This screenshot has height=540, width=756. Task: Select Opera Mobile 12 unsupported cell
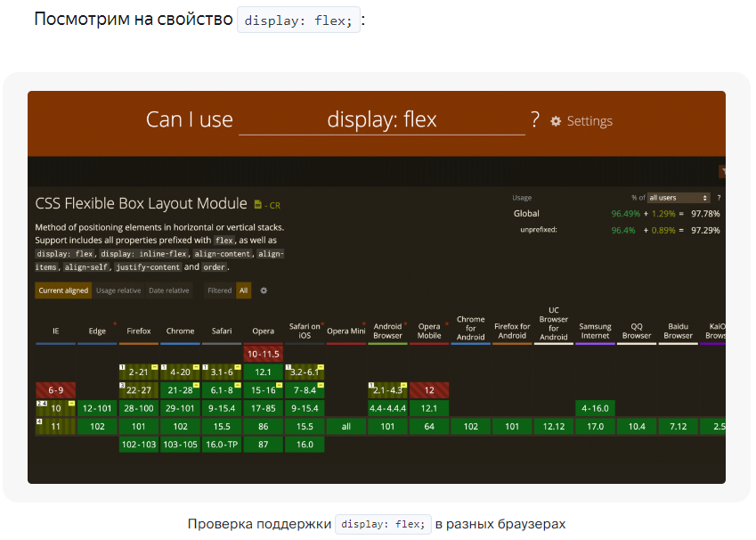click(429, 390)
